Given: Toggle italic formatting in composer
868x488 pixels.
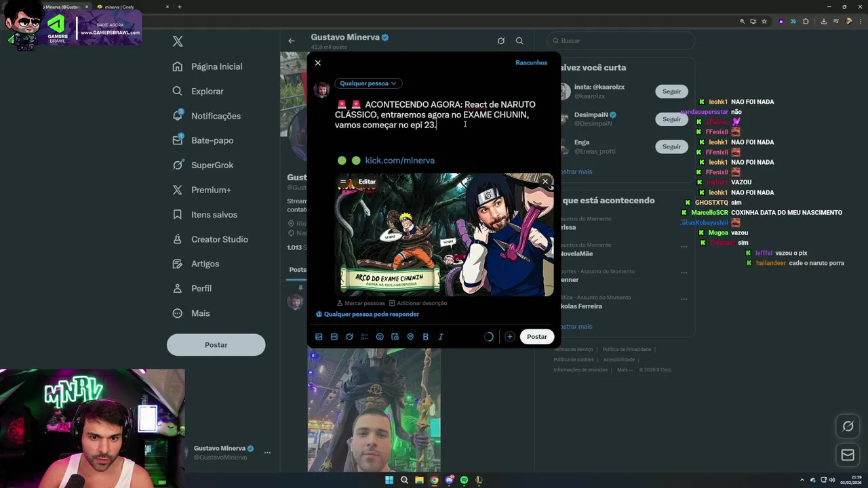Looking at the screenshot, I should pos(441,337).
